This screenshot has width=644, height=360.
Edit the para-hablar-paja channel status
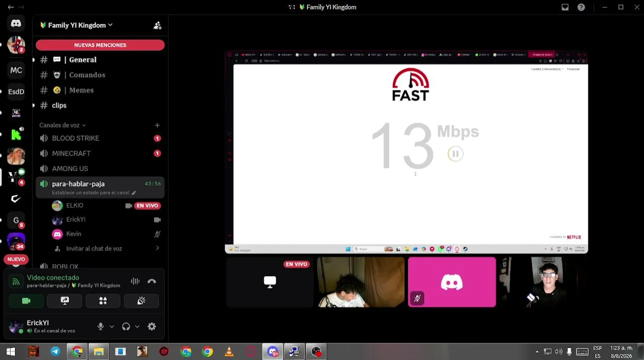coord(134,192)
